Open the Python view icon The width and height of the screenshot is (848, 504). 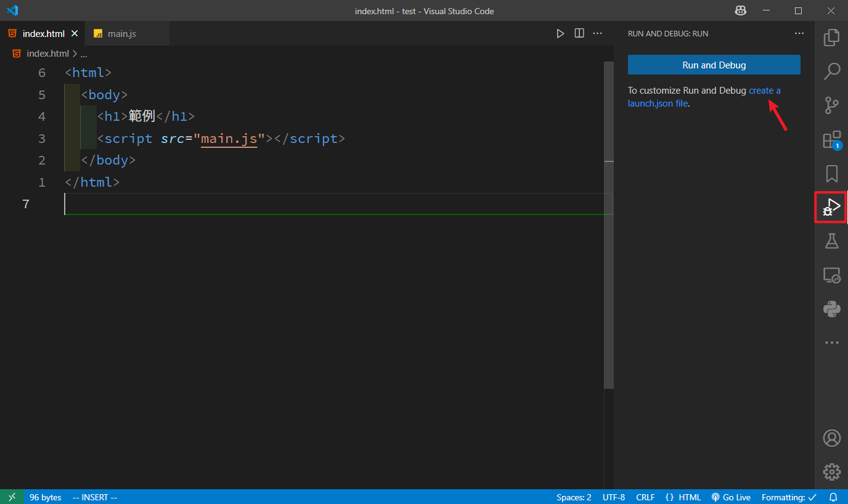pos(831,309)
